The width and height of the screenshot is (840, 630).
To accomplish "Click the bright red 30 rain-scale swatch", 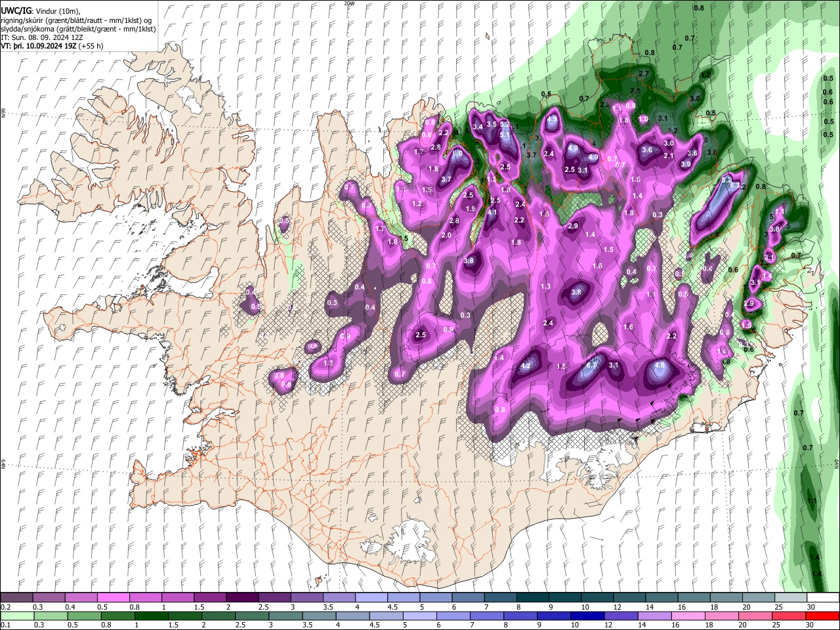I will (x=822, y=616).
